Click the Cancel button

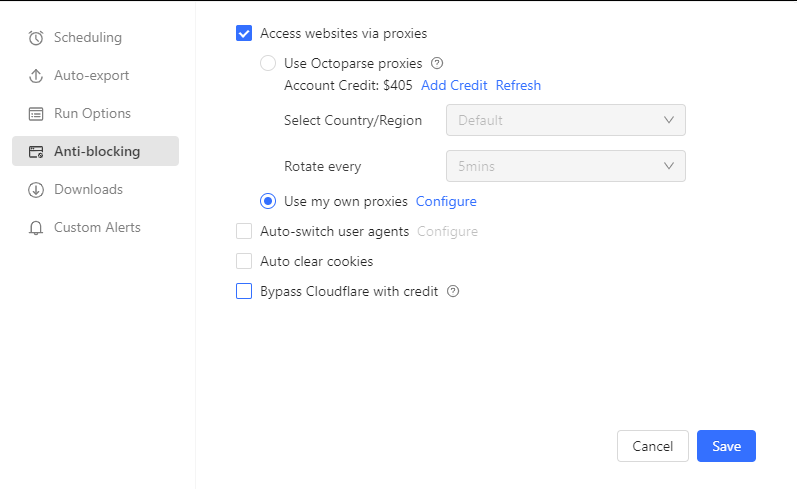[652, 446]
